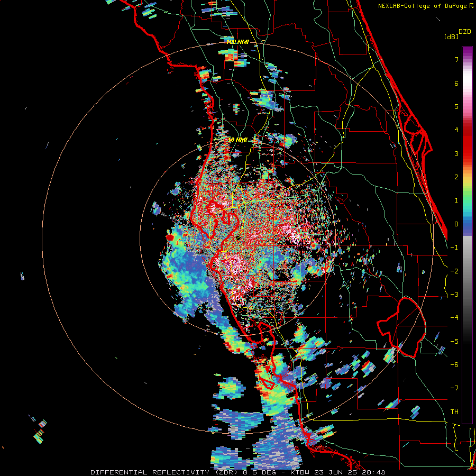Viewport: 476px width, 476px height.
Task: Click the 50 NMI range ring label
Action: pos(237,140)
